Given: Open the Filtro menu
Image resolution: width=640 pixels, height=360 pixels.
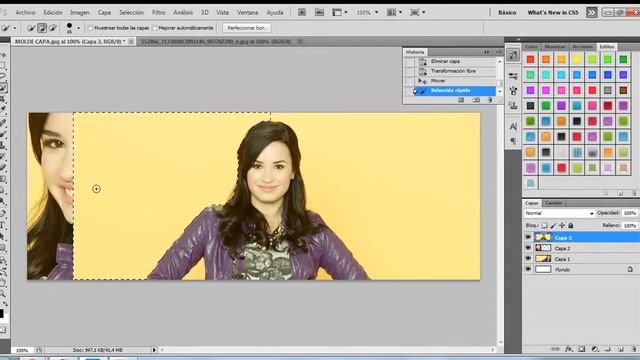Looking at the screenshot, I should click(158, 13).
